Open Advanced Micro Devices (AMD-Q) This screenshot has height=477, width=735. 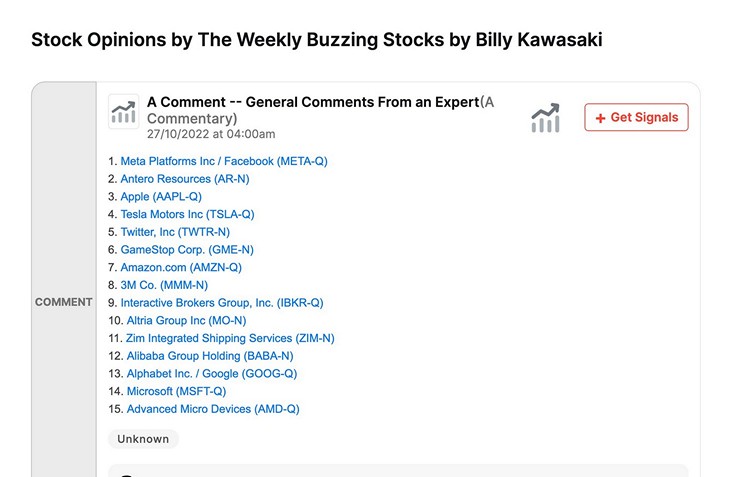pos(212,409)
